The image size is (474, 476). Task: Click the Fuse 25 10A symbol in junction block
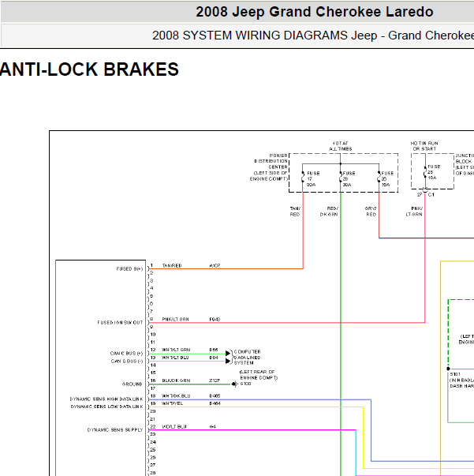pos(425,172)
